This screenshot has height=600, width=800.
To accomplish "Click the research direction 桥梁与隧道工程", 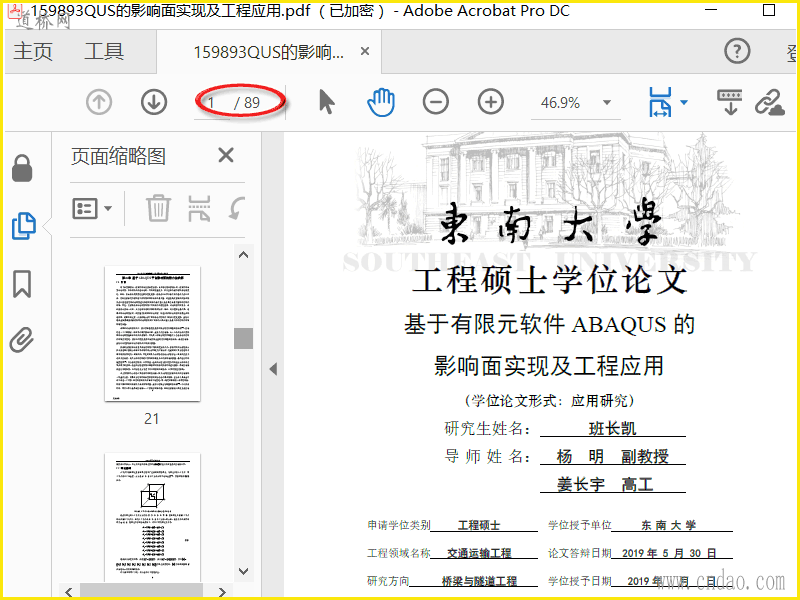I will point(479,581).
